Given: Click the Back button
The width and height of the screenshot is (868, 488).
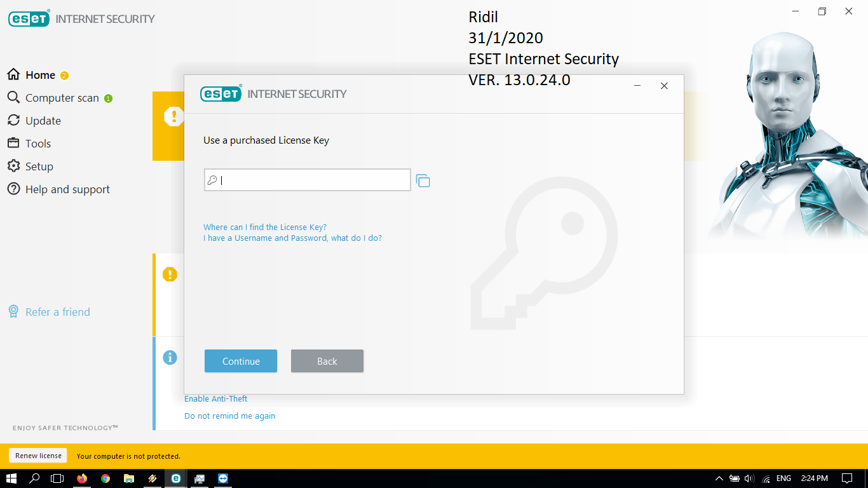Looking at the screenshot, I should click(327, 361).
